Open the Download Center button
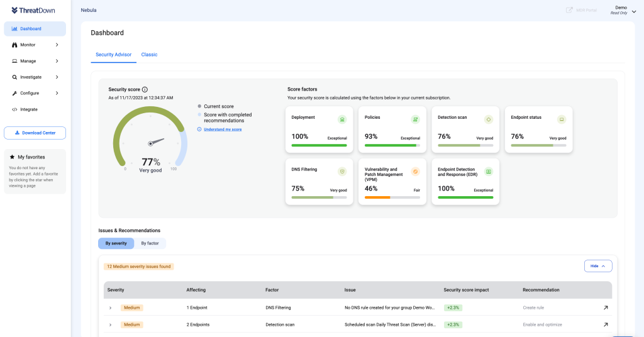This screenshot has height=337, width=644. pos(35,133)
